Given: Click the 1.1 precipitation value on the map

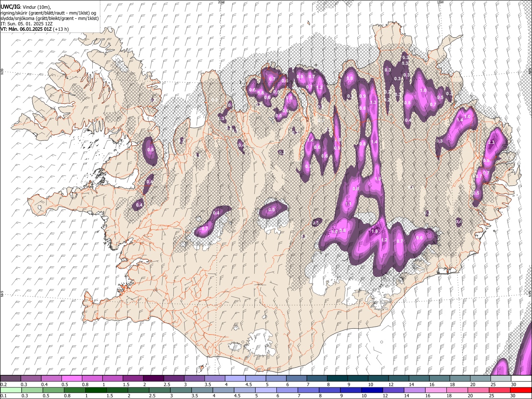Looking at the screenshot, I should pyautogui.click(x=348, y=204).
